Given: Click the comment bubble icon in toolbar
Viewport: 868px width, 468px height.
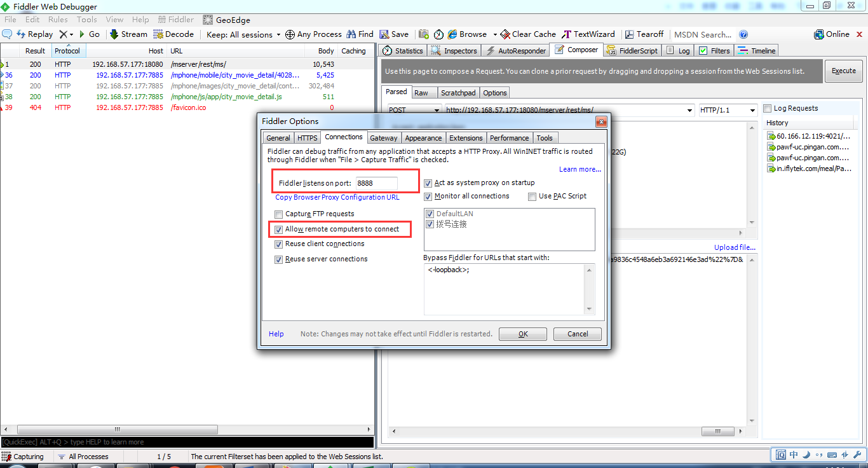Looking at the screenshot, I should click(7, 34).
